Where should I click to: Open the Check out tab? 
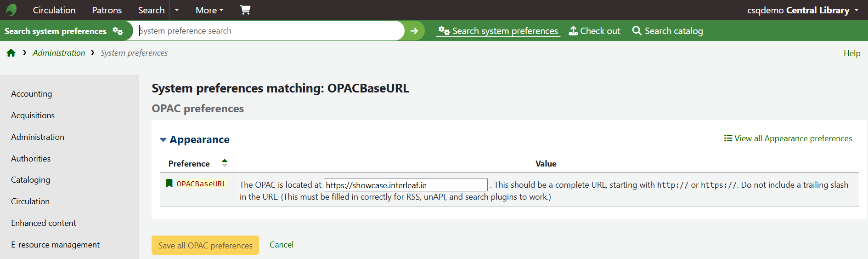[x=594, y=31]
